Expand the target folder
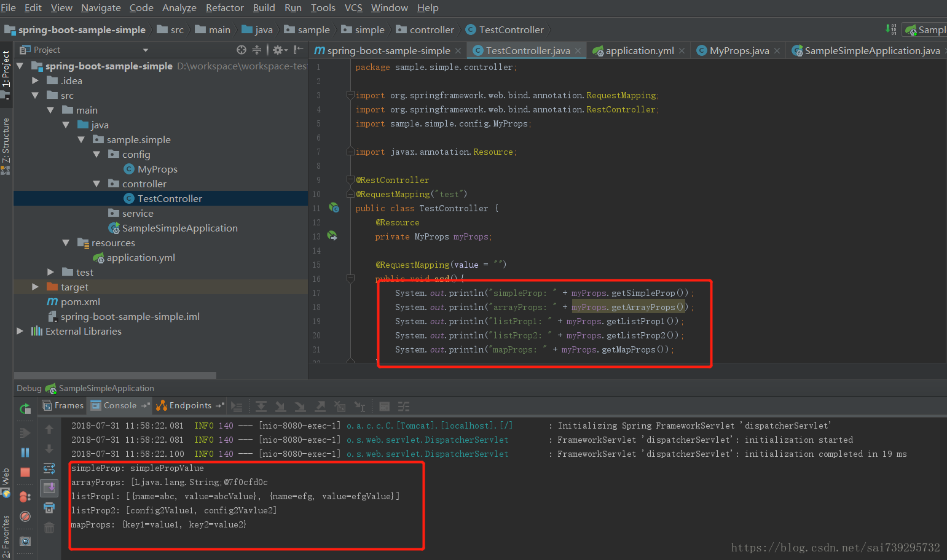 35,287
